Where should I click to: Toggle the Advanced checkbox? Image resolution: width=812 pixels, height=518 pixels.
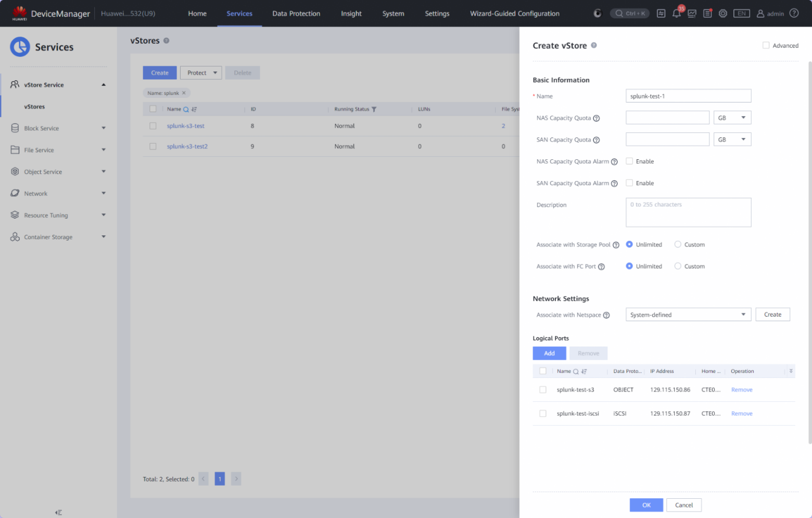pos(766,45)
